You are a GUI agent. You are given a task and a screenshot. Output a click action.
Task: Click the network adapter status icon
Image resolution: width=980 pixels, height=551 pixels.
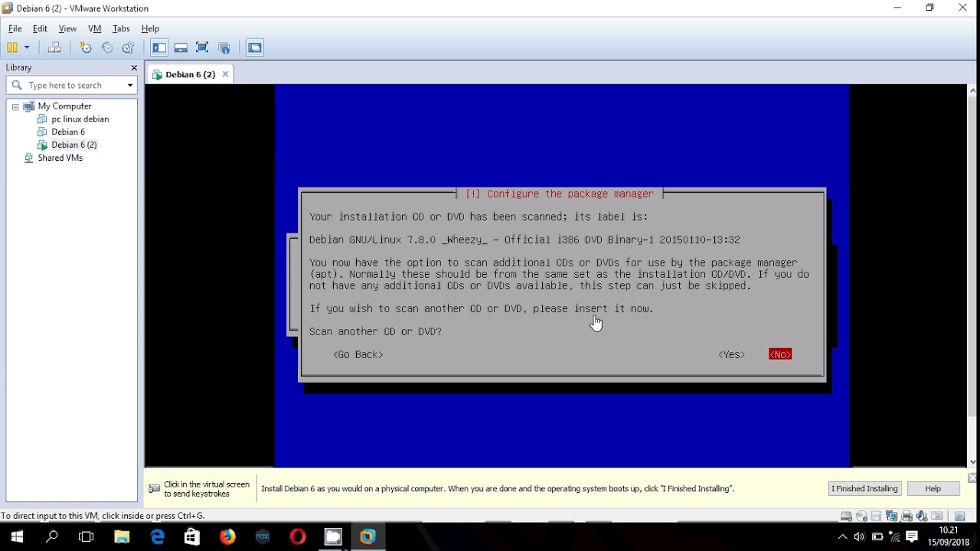pyautogui.click(x=891, y=517)
